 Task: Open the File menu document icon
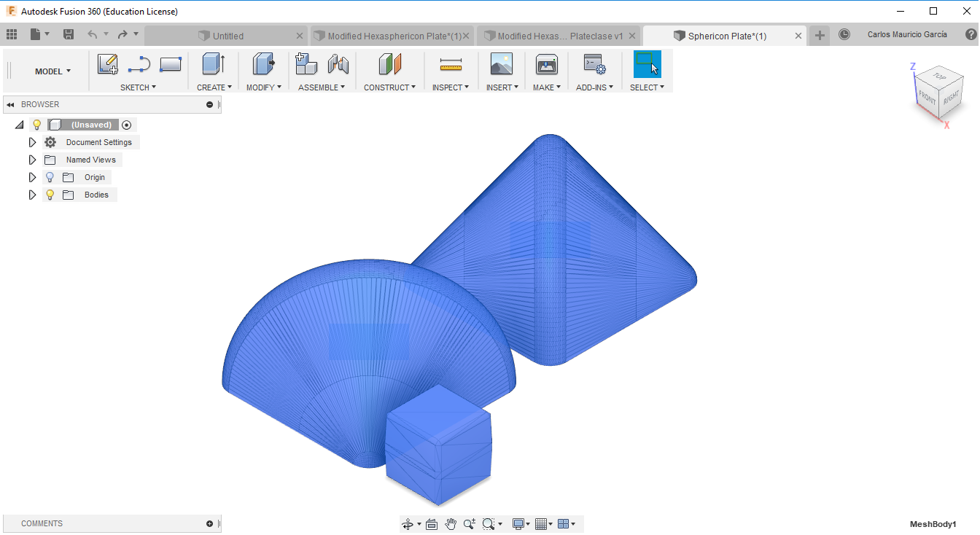[36, 34]
